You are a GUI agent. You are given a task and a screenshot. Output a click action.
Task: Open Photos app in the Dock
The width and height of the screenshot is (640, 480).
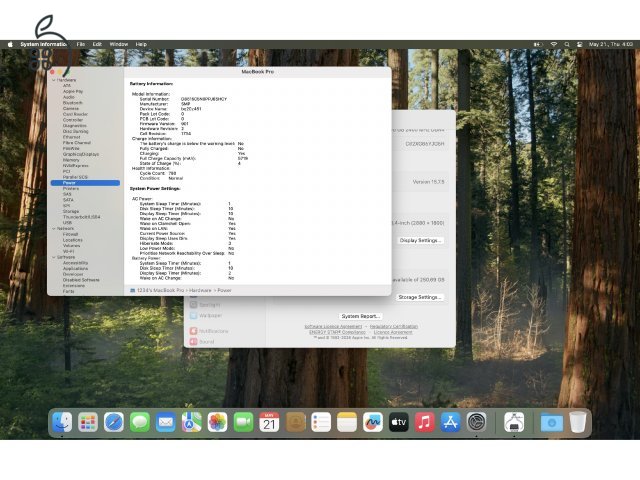pos(218,422)
